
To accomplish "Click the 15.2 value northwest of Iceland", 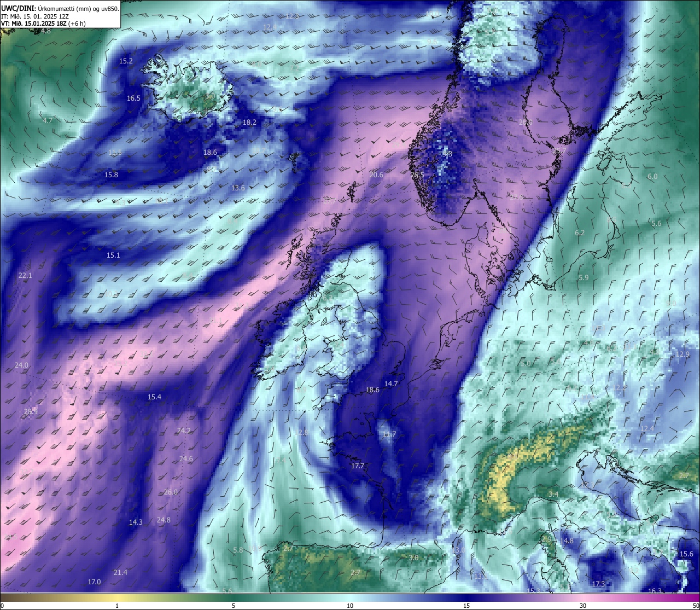I will (126, 61).
